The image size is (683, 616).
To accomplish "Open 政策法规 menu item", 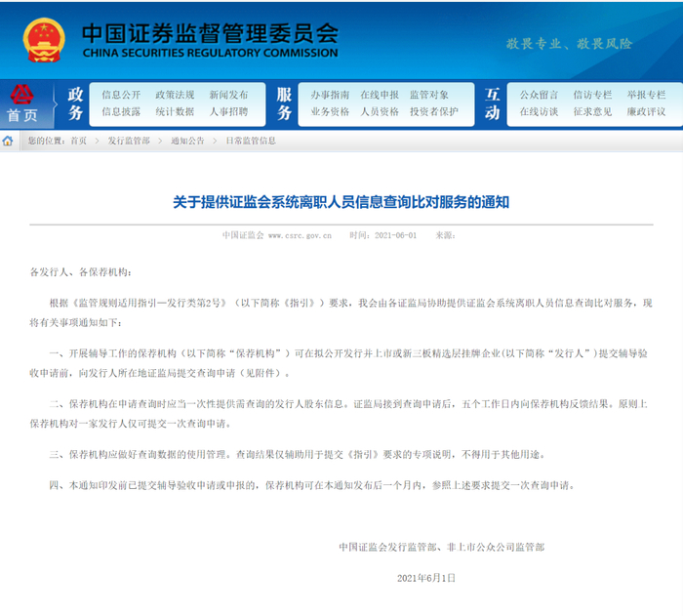I will pyautogui.click(x=175, y=95).
